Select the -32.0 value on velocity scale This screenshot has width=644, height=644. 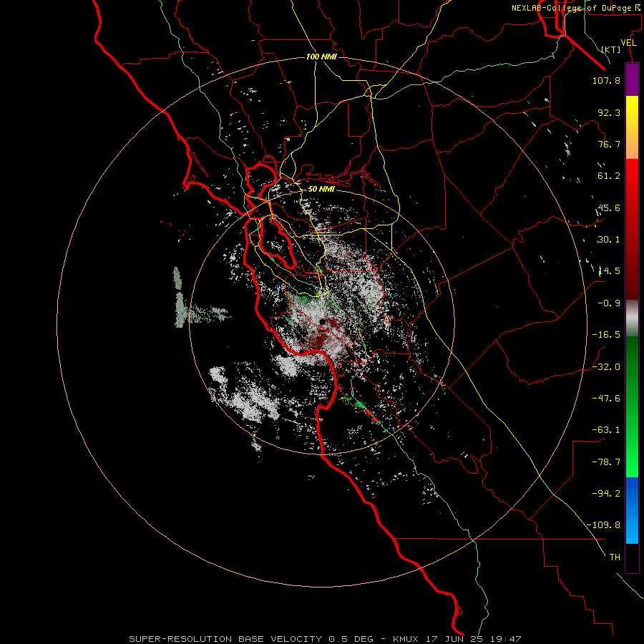click(x=606, y=367)
